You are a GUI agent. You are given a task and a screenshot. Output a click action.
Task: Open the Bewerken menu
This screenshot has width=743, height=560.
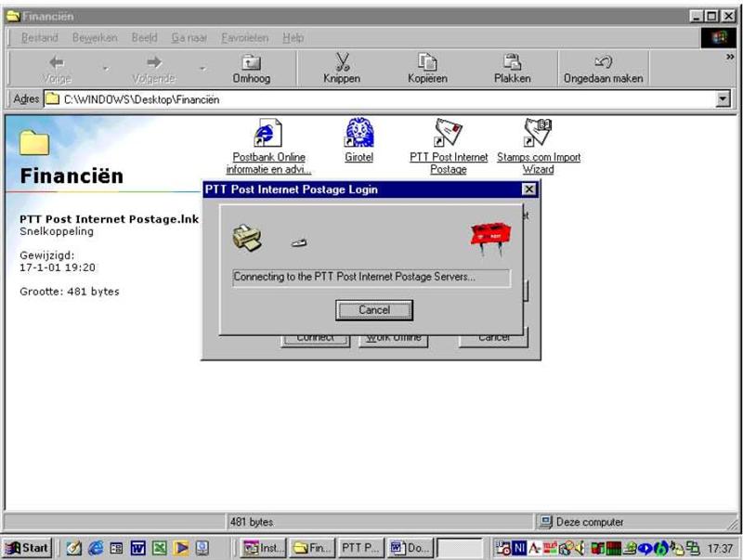click(95, 37)
